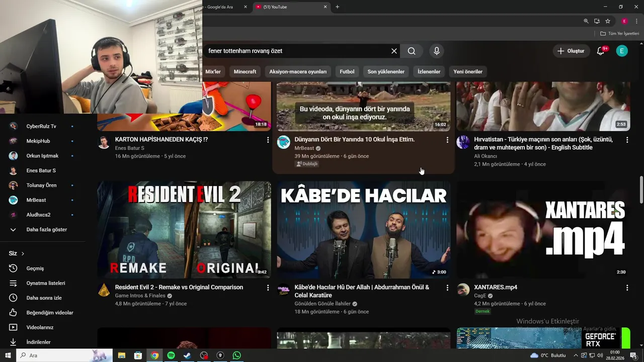The width and height of the screenshot is (644, 362).
Task: Expand the Siz section chevron
Action: [x=23, y=253]
